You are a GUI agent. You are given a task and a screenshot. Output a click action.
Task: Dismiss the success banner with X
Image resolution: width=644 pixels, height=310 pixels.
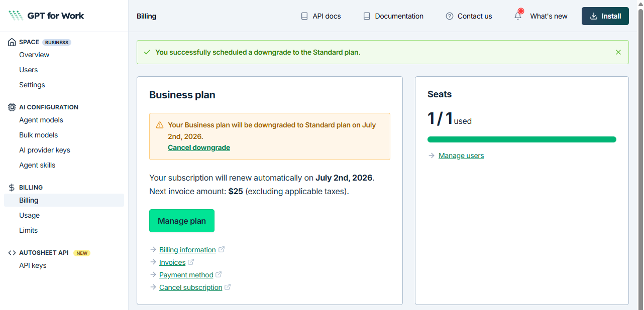click(618, 52)
